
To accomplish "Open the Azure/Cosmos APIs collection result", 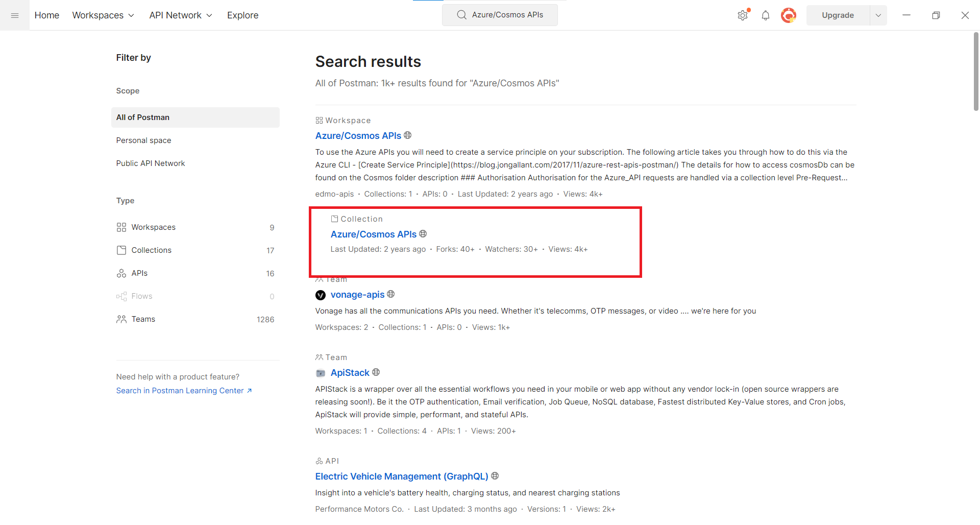I will (x=374, y=234).
